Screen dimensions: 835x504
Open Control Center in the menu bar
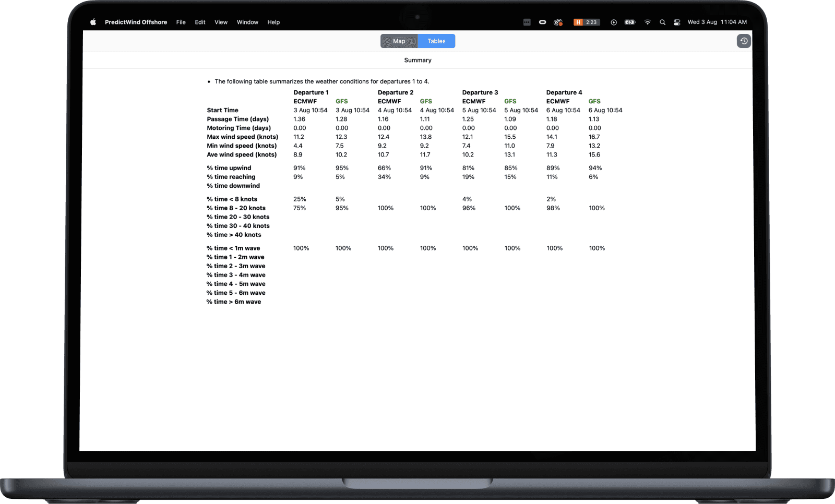677,22
